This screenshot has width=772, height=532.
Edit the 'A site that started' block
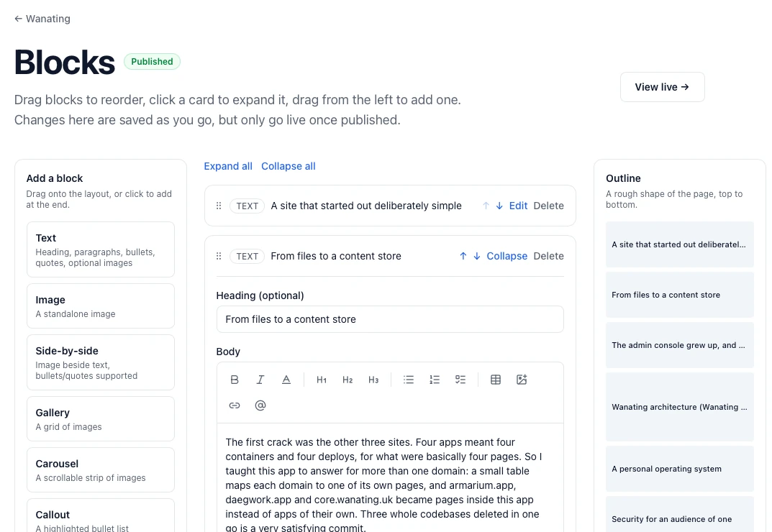[x=518, y=206]
